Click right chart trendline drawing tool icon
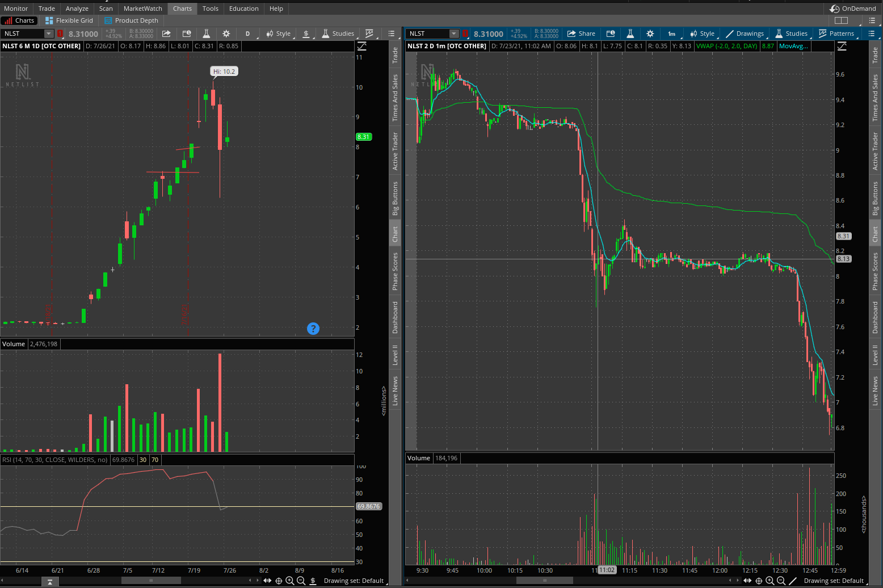883x588 pixels. pos(793,581)
